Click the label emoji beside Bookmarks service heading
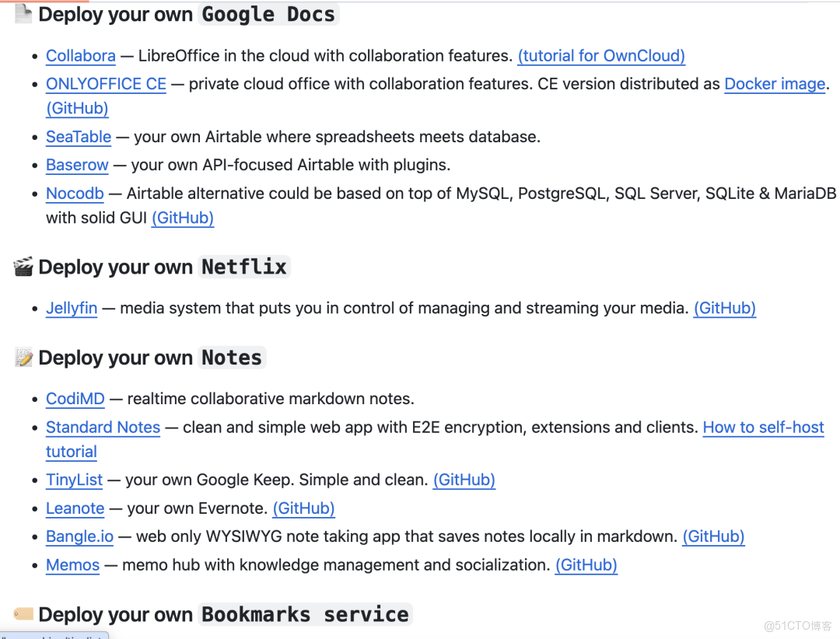This screenshot has height=639, width=840. coord(23,614)
